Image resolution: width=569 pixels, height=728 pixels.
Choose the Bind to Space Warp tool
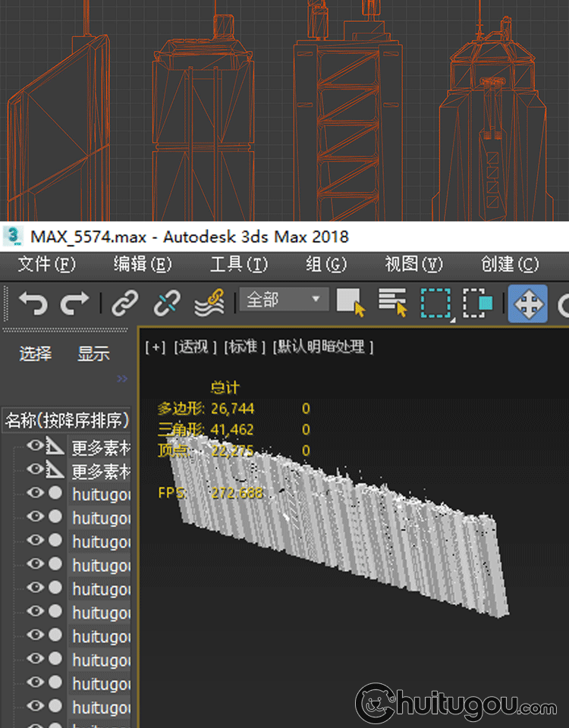click(x=209, y=303)
